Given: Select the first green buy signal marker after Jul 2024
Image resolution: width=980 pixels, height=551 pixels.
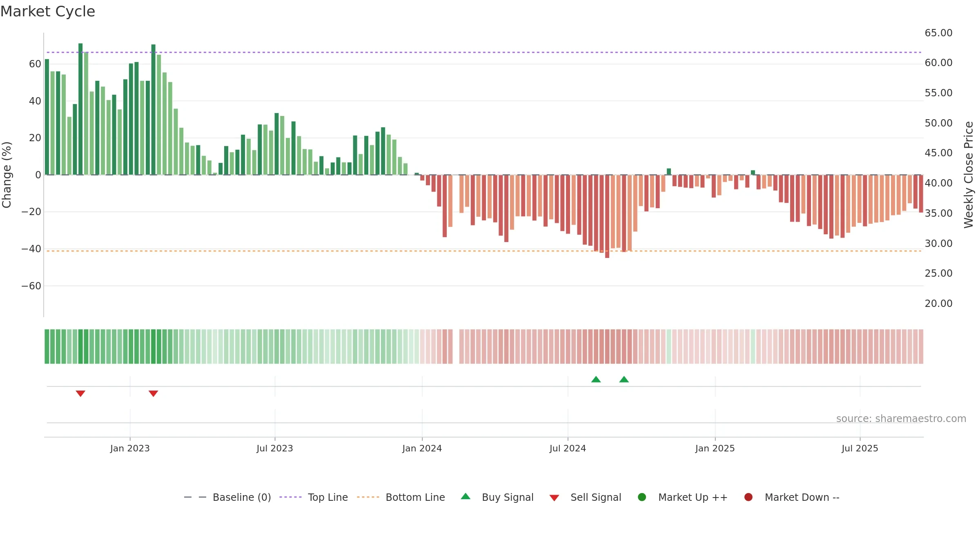Looking at the screenshot, I should [x=596, y=379].
